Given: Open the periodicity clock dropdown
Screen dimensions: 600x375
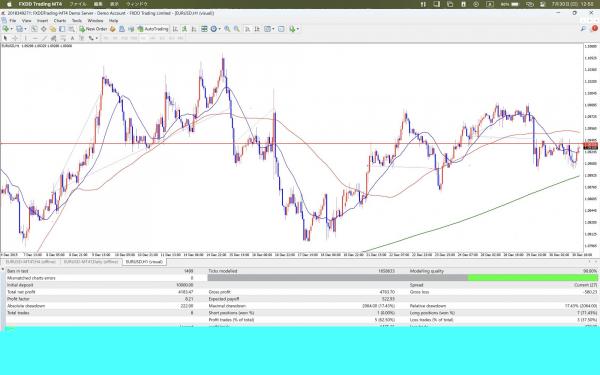Looking at the screenshot, I should 219,29.
